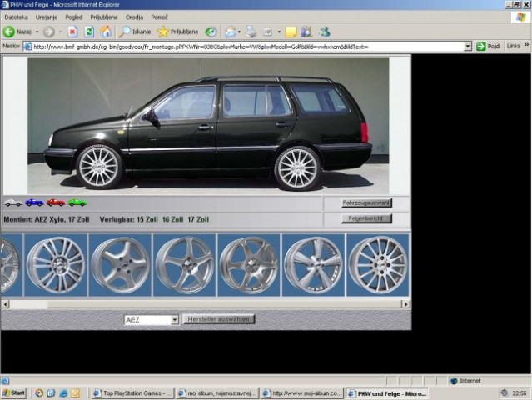Open Priljubljene favorites star in toolbar
This screenshot has height=400, width=532.
click(x=177, y=32)
